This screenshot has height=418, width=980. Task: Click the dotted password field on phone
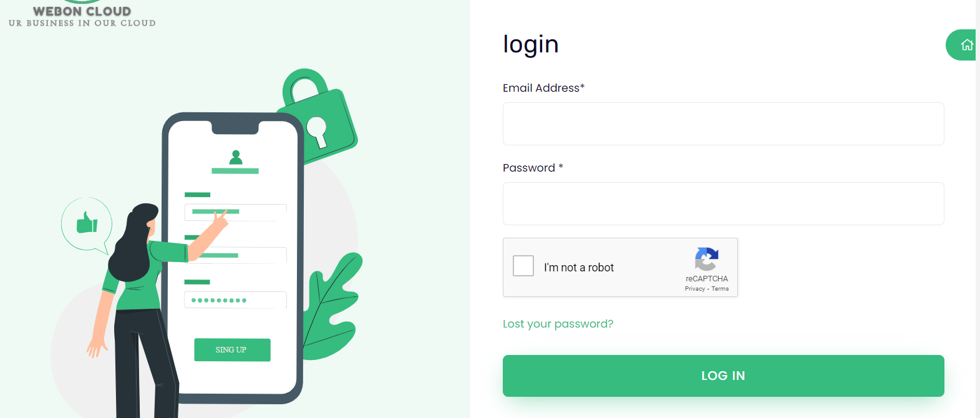coord(235,300)
